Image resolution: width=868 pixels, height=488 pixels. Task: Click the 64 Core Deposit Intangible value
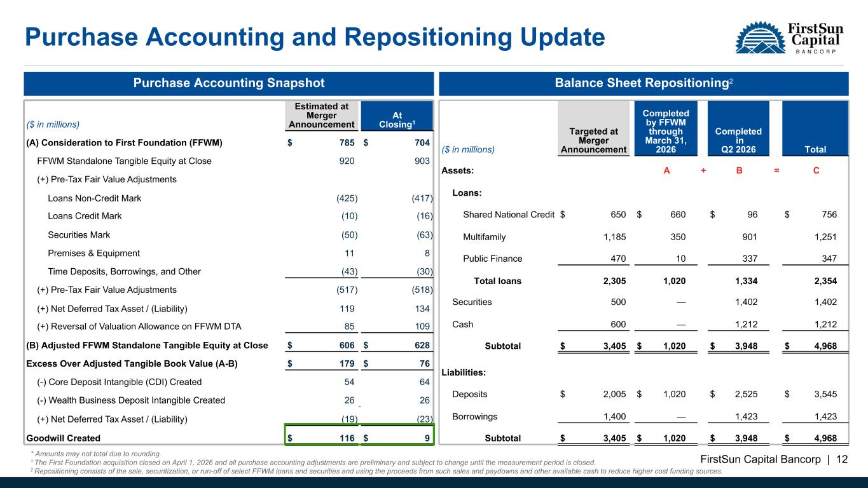click(x=424, y=382)
